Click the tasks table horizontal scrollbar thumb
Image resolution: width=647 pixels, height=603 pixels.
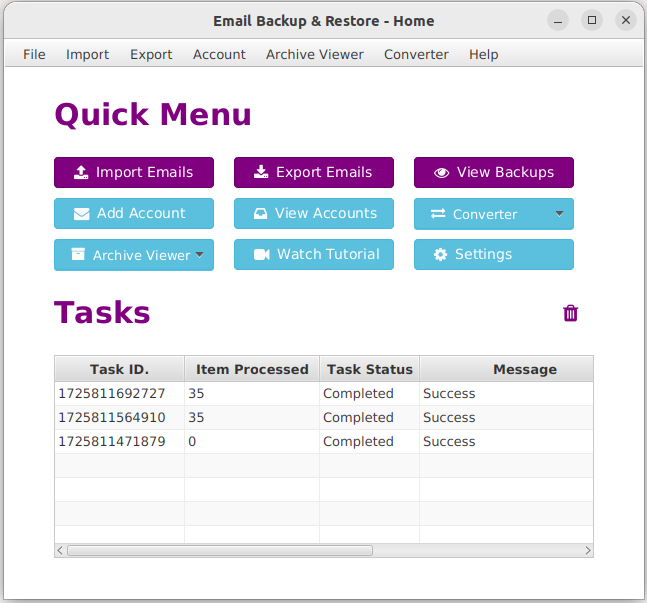pyautogui.click(x=220, y=551)
